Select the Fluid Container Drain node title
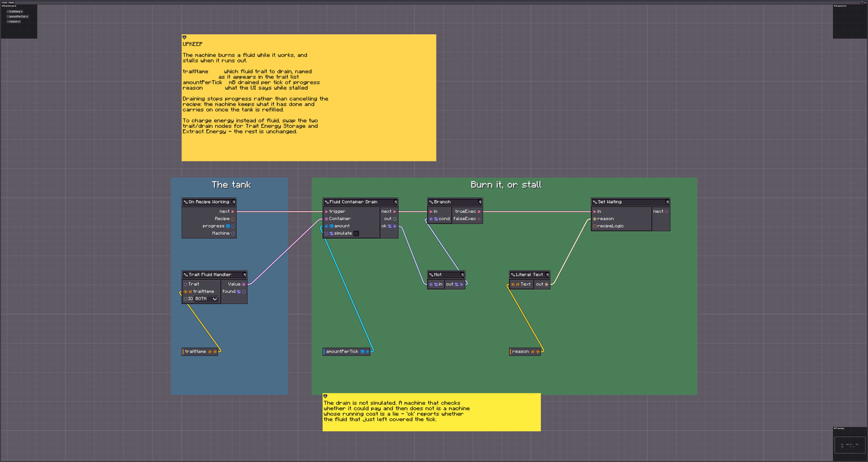Screen dimensions: 868x462 [353, 202]
